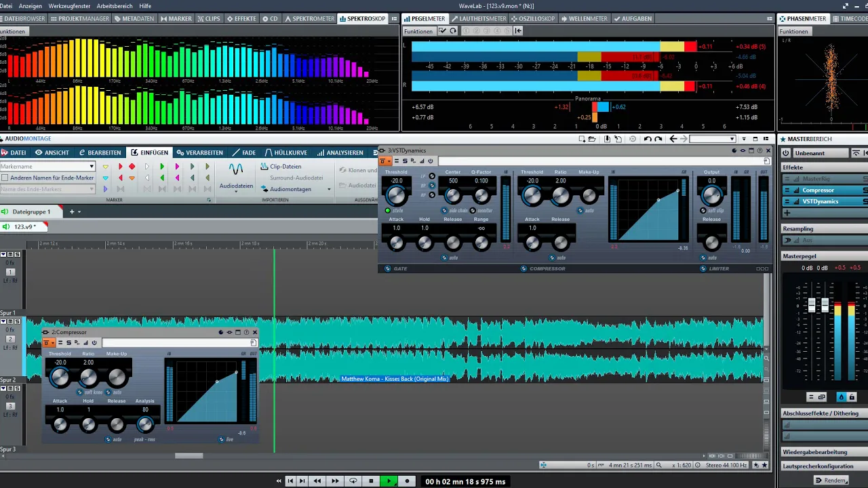Open Funktionen menu in Pegelmeter panel
The width and height of the screenshot is (868, 488).
pos(418,31)
